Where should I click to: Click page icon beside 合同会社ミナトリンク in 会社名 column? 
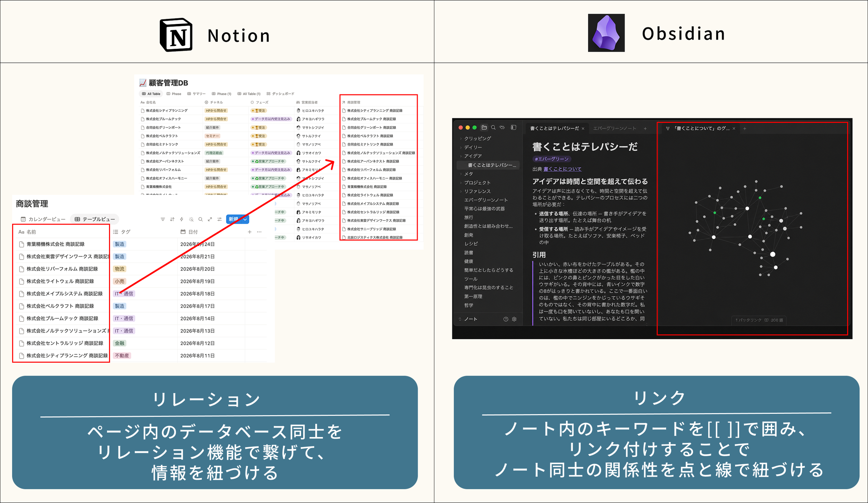pos(143,144)
